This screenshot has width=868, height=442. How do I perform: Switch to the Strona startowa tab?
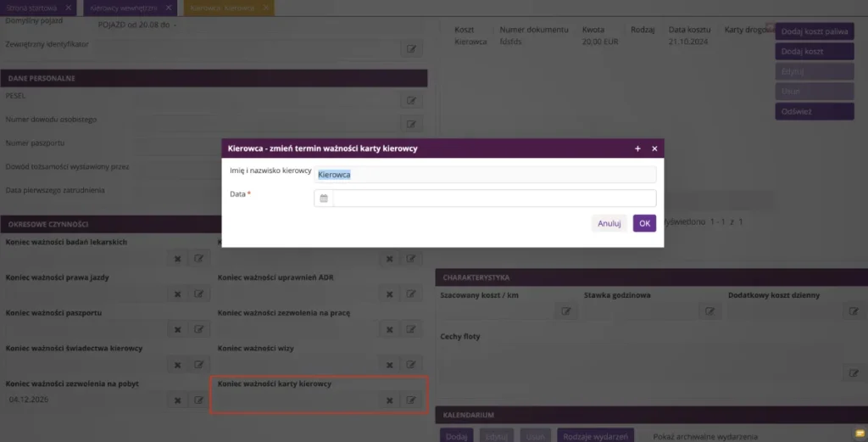click(31, 8)
